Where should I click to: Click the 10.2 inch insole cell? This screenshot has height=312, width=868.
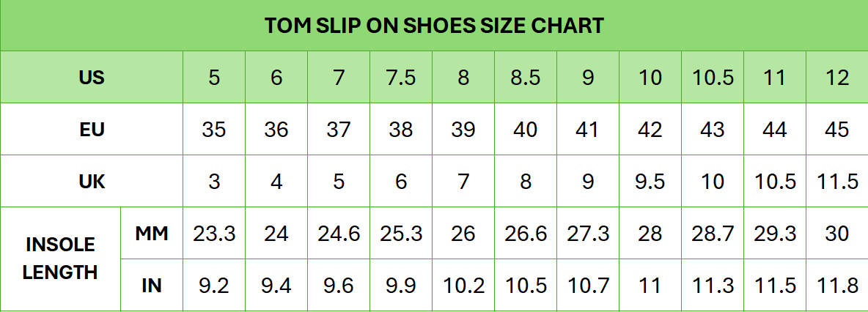click(x=463, y=285)
